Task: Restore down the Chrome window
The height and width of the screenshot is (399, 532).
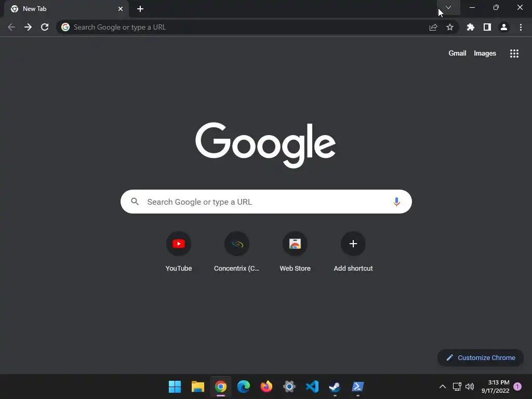Action: [x=496, y=7]
